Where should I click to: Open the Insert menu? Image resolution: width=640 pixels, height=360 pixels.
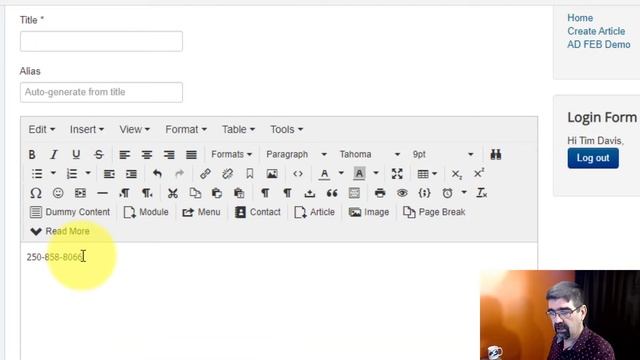[87, 129]
